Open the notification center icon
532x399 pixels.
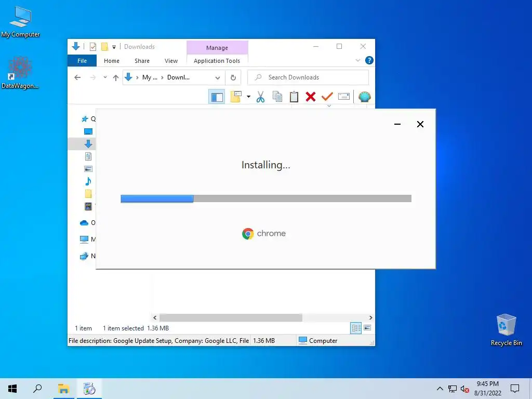[515, 389]
